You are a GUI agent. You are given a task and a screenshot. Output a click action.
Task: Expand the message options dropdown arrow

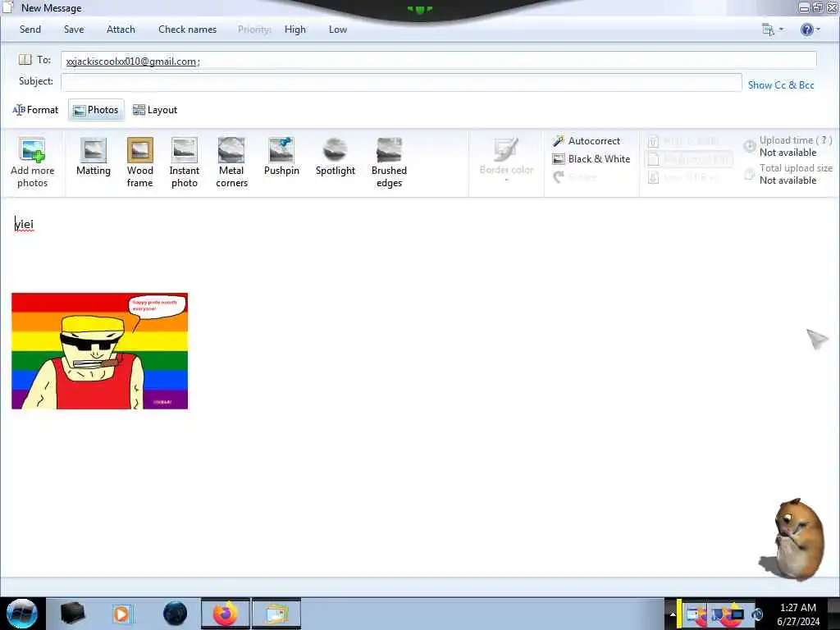tap(781, 30)
